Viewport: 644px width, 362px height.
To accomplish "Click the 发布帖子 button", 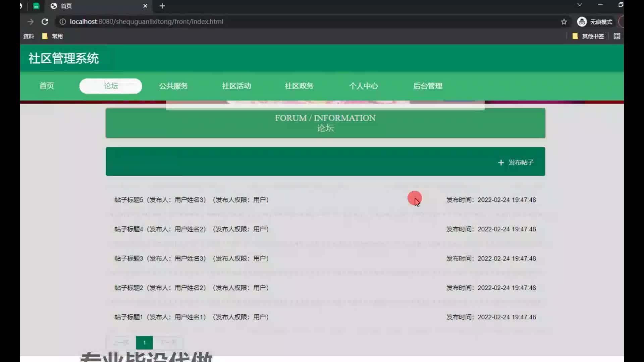I will pyautogui.click(x=516, y=162).
